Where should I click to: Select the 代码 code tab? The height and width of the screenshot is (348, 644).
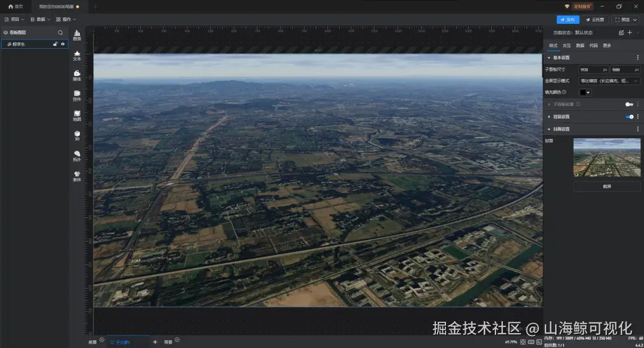[593, 45]
